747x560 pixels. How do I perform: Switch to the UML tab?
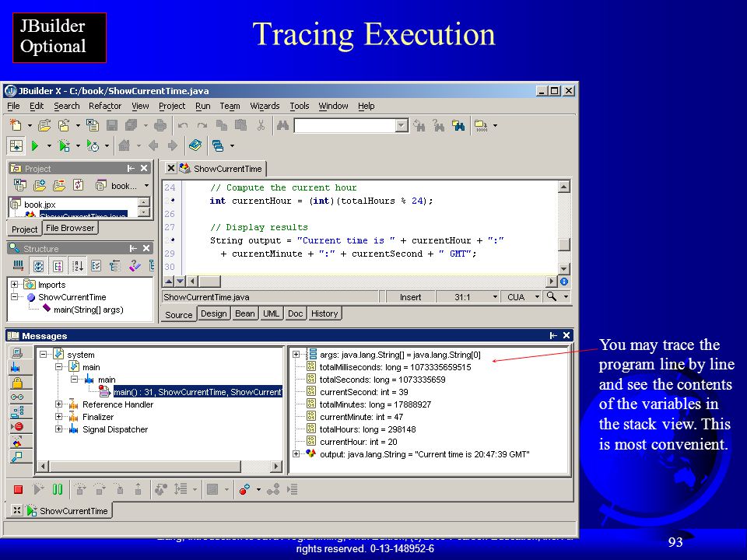271,313
